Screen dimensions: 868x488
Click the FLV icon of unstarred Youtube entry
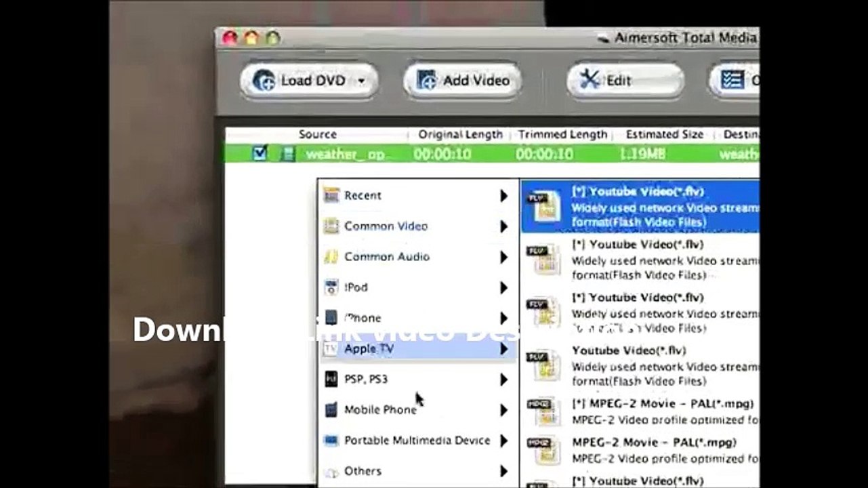[x=544, y=366]
